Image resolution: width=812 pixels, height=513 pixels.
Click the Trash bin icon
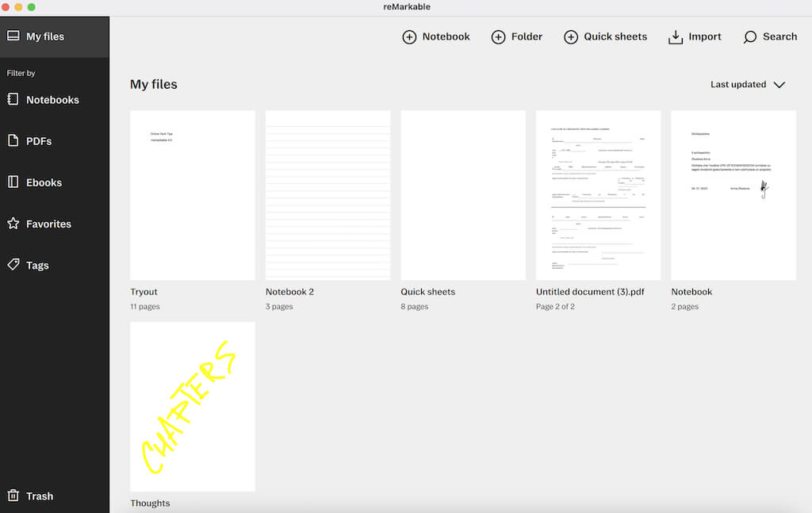tap(13, 496)
